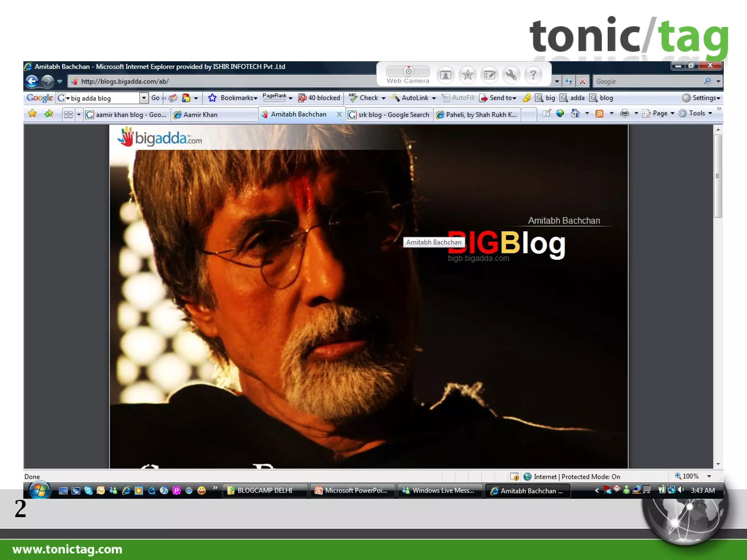Toggle the Quick Tabs view button
747x560 pixels.
(x=68, y=114)
